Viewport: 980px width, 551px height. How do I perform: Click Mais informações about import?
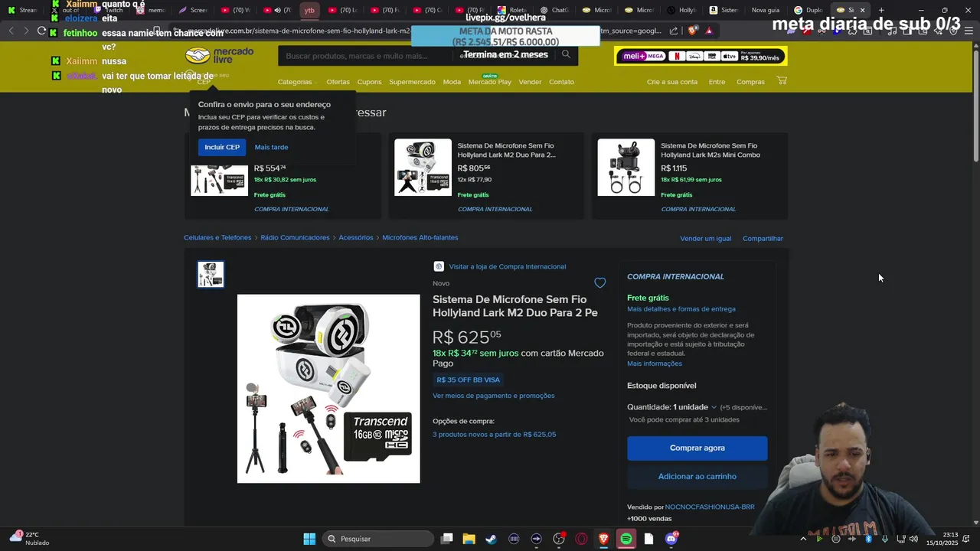(x=655, y=364)
